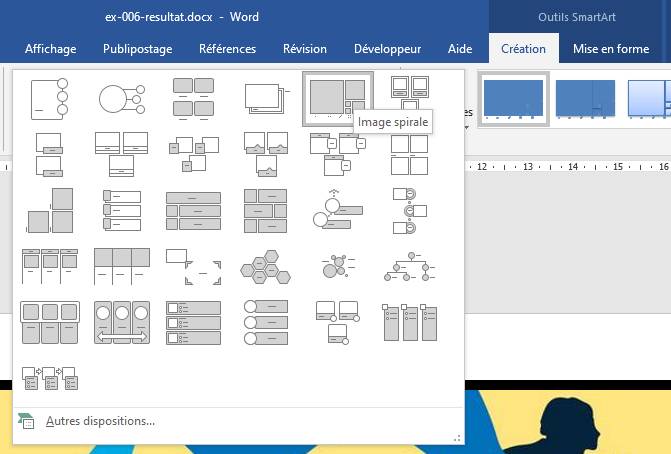Viewport: 671px width, 454px height.
Task: Switch to the Publipostage tab
Action: (137, 49)
